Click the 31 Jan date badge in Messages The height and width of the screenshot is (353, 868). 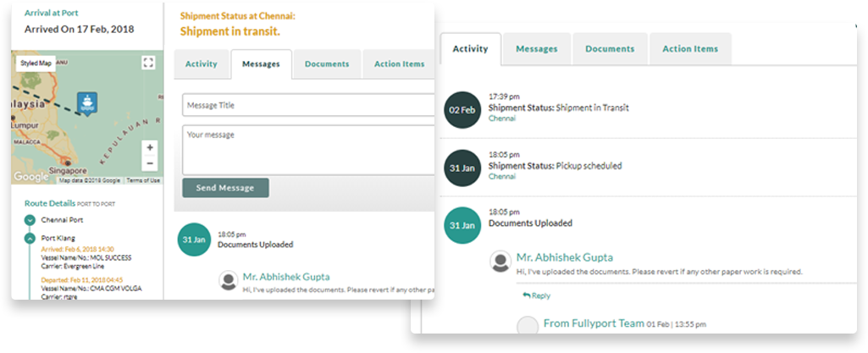pos(194,239)
